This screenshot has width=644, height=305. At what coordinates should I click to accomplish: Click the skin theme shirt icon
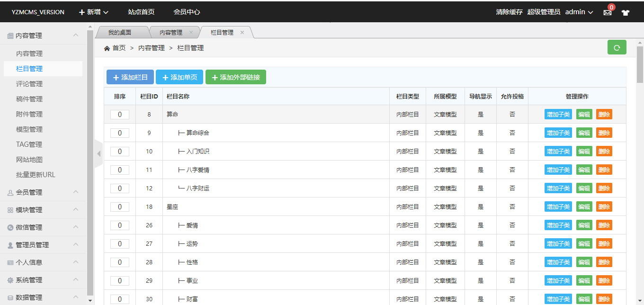(x=626, y=13)
